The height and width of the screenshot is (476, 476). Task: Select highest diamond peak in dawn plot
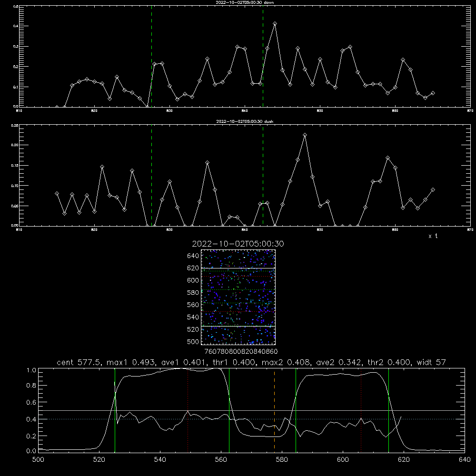[x=275, y=24]
